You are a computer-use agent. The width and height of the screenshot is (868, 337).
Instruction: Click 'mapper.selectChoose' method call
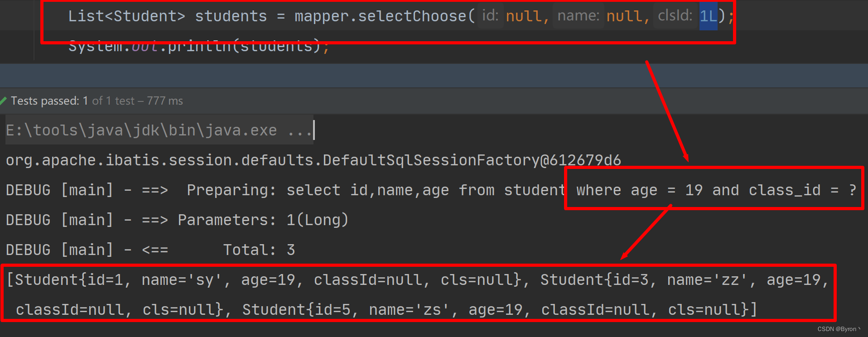point(380,16)
